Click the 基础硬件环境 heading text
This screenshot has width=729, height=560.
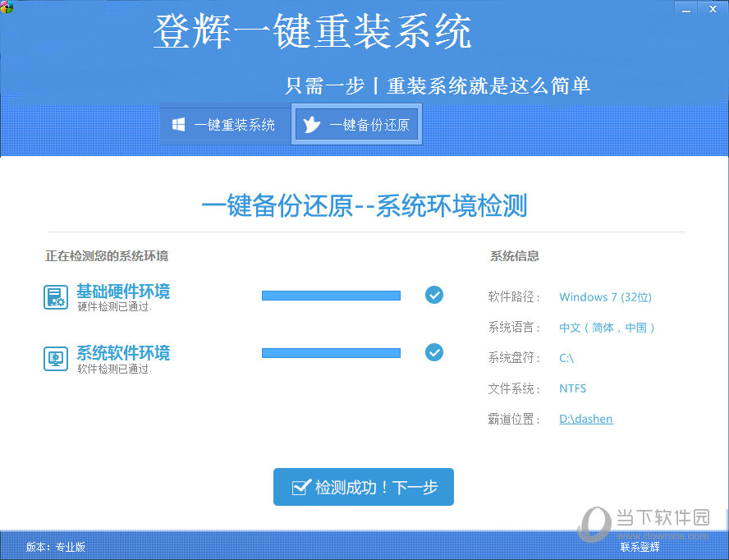pos(123,291)
